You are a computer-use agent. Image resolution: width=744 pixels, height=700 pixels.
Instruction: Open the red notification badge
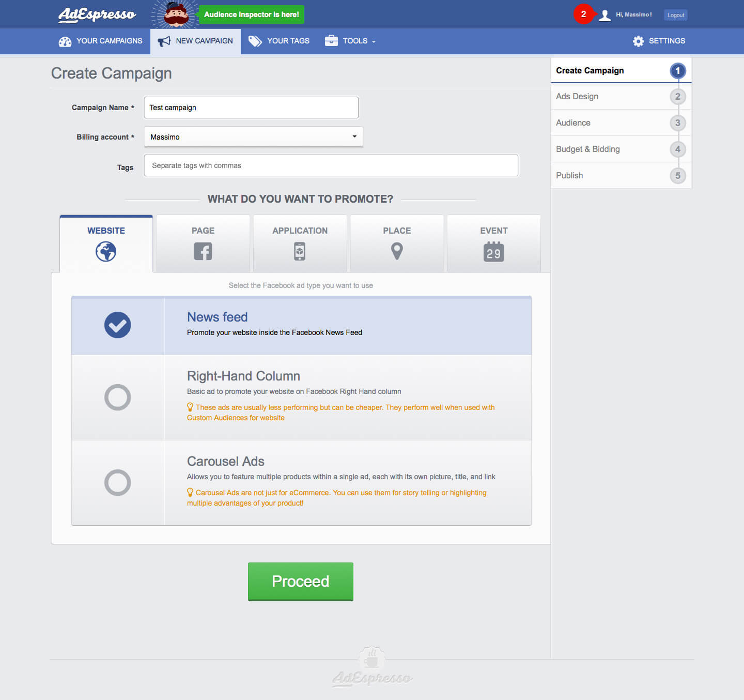(x=583, y=14)
